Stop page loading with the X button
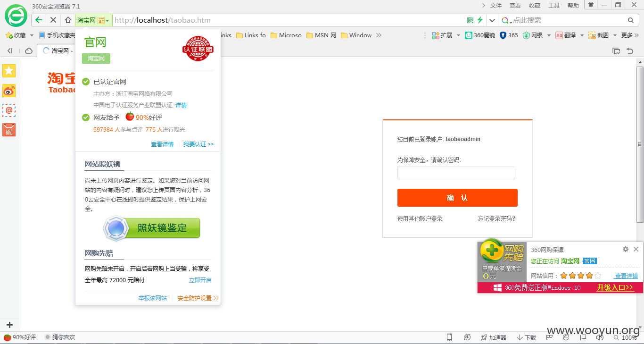Screen dimensions: 644x344 [x=53, y=20]
